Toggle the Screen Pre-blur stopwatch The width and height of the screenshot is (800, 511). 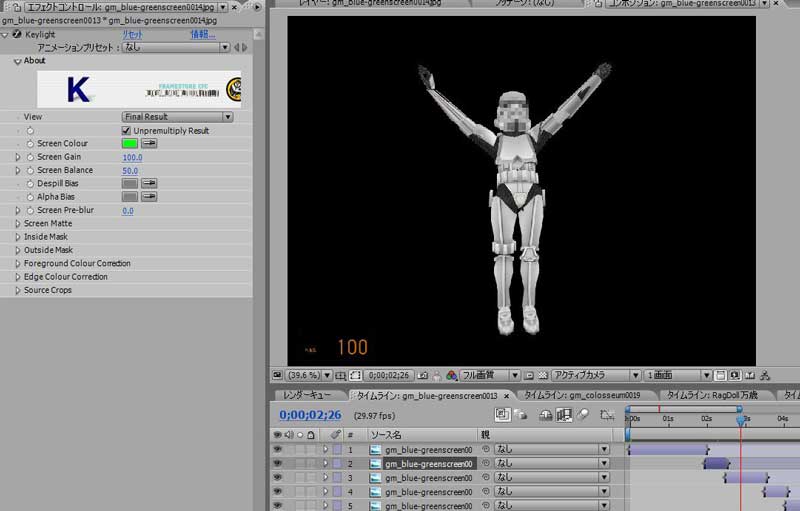point(30,210)
